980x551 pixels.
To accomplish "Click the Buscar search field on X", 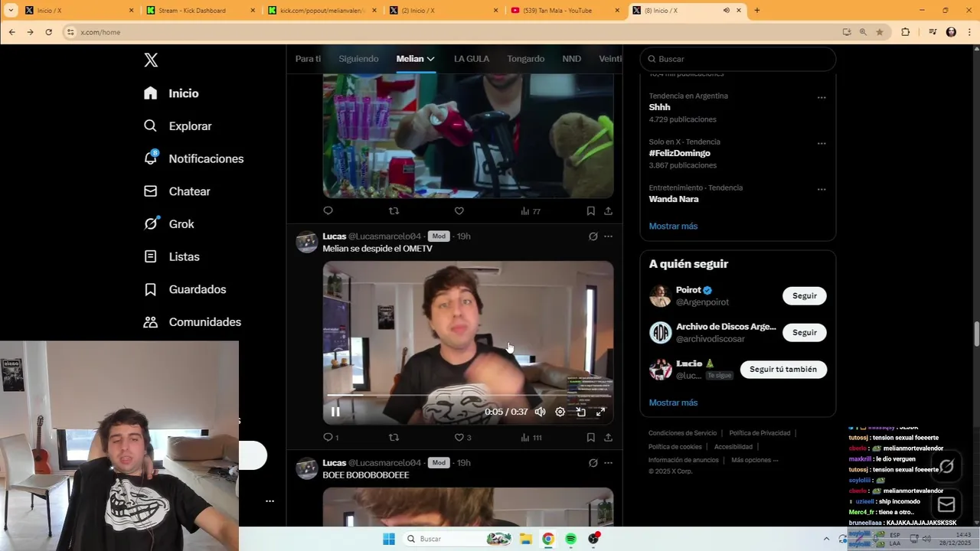I will [737, 59].
